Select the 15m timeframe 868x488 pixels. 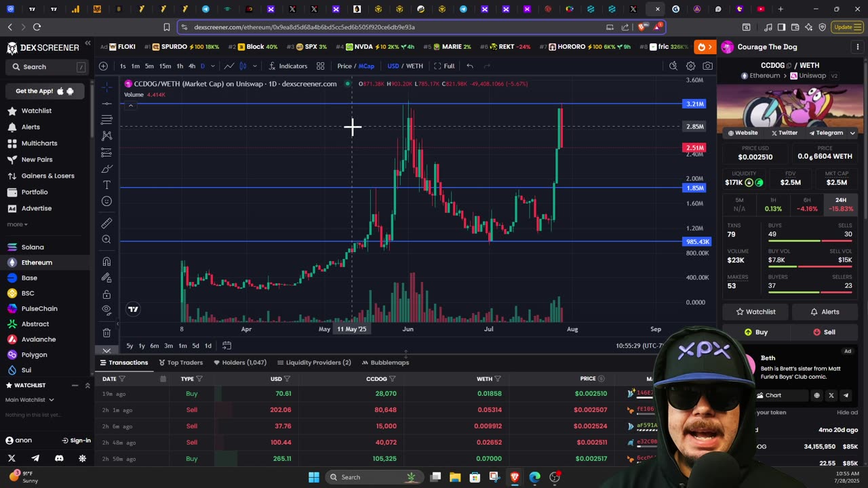pos(165,66)
